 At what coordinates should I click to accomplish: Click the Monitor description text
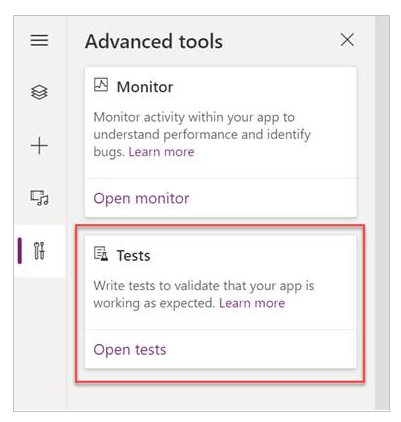click(202, 135)
